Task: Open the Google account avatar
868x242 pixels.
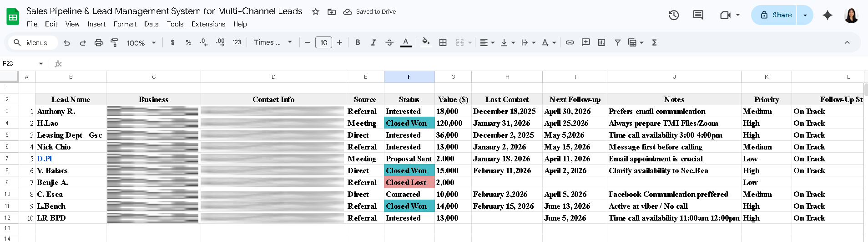Action: coord(851,15)
